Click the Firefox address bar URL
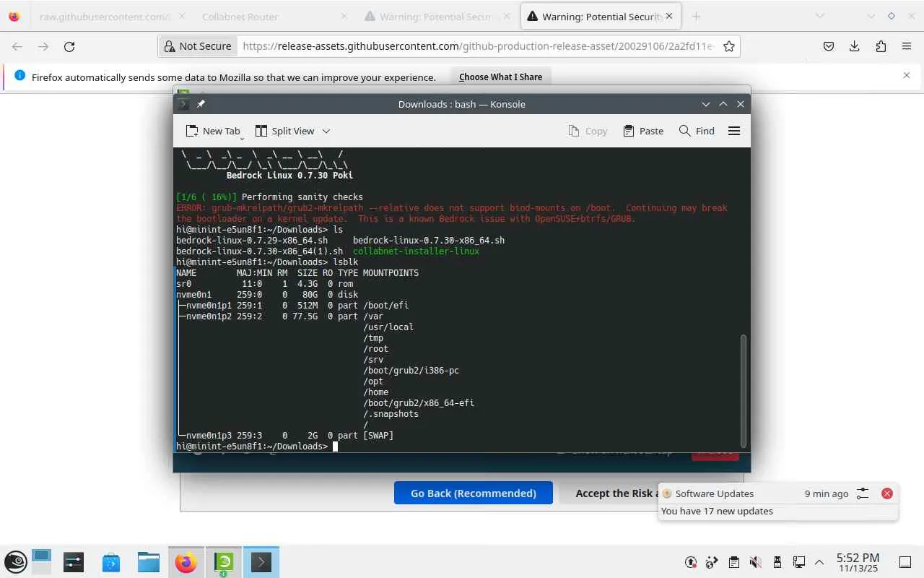Screen dimensions: 924x578 tap(479, 46)
